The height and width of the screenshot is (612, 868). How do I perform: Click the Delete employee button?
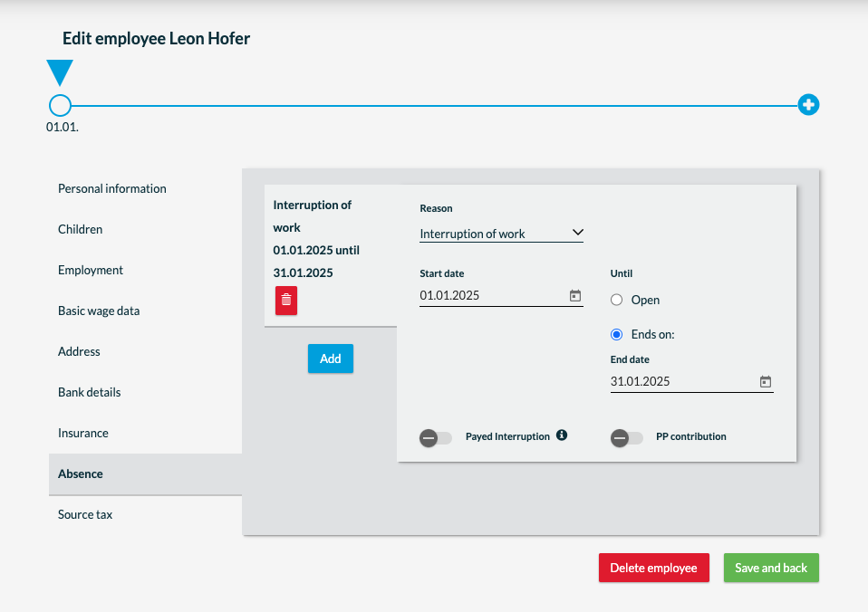[654, 568]
